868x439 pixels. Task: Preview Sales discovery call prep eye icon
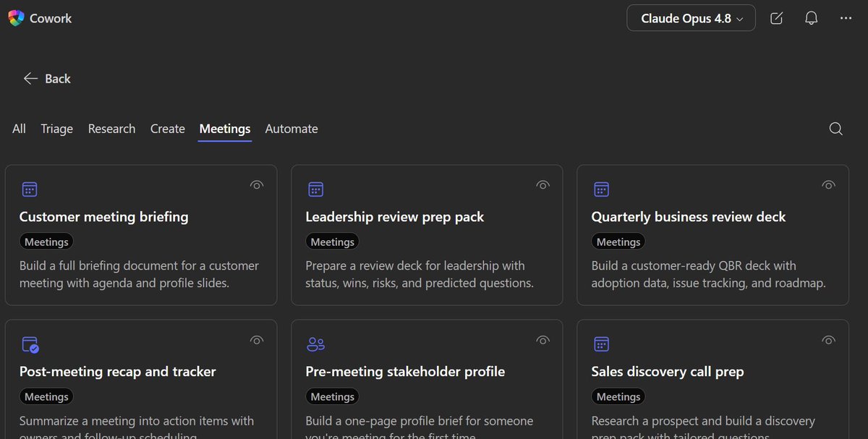(829, 340)
